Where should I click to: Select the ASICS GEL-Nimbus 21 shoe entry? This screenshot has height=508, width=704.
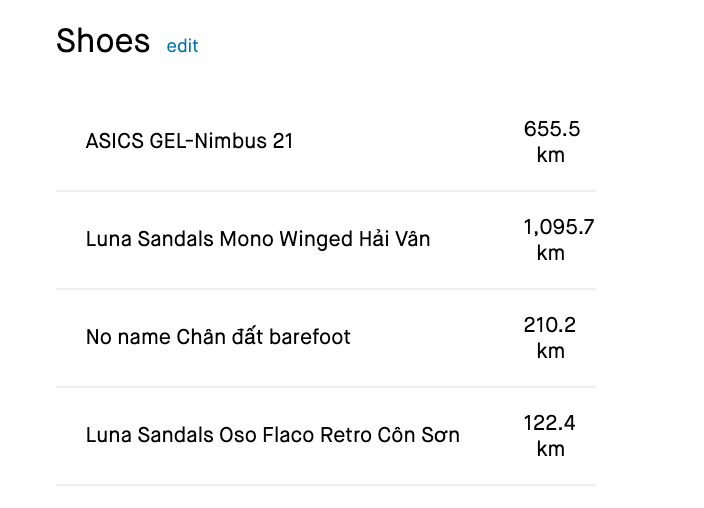189,141
